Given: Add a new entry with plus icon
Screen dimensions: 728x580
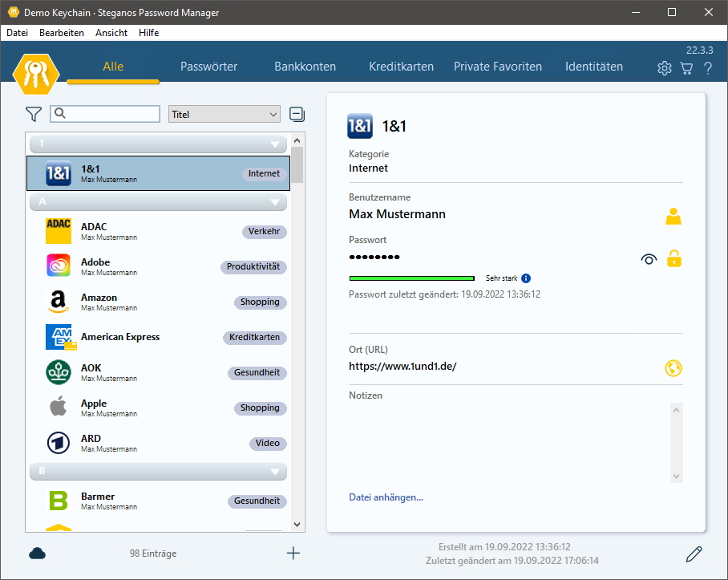Looking at the screenshot, I should tap(293, 553).
